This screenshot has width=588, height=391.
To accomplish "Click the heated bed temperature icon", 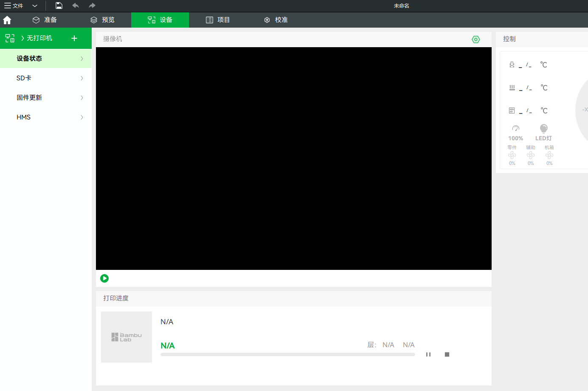I will coord(512,88).
